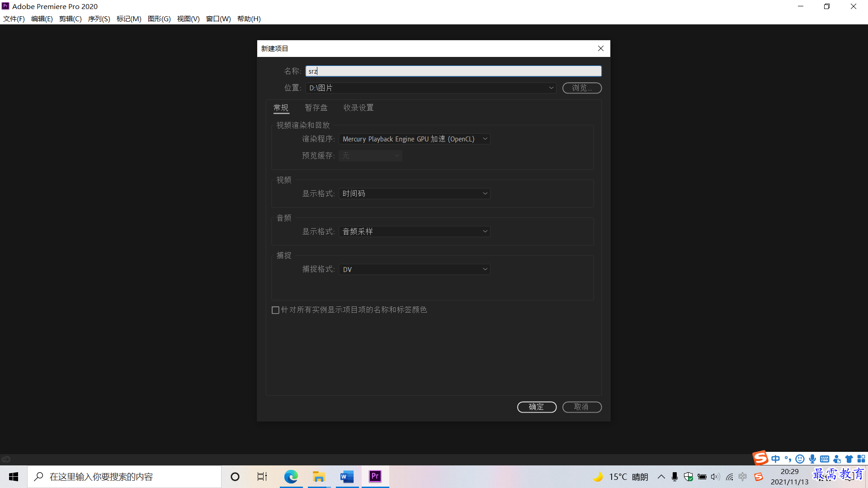Open Sogou skin shirt icon
This screenshot has height=488, width=868.
tap(849, 459)
